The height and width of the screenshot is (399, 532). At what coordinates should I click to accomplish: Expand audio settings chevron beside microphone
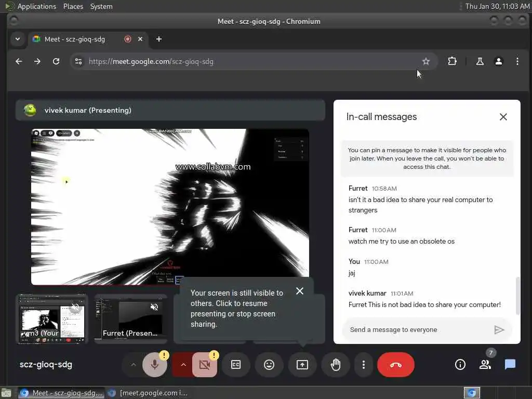click(x=134, y=365)
